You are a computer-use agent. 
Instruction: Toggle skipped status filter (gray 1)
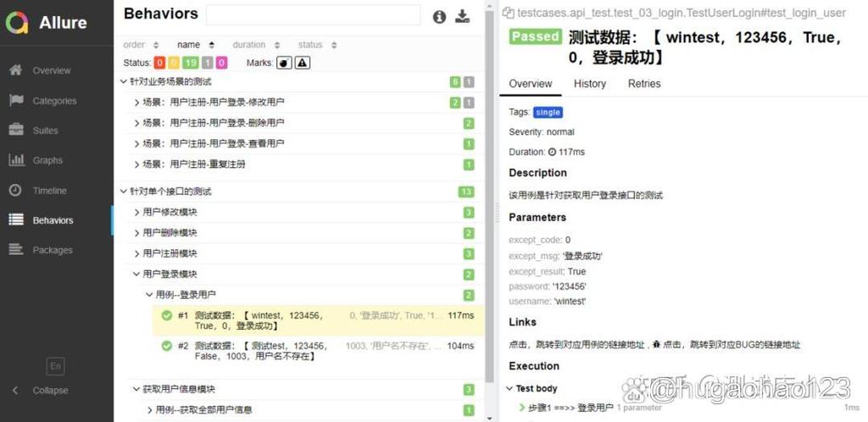(208, 63)
